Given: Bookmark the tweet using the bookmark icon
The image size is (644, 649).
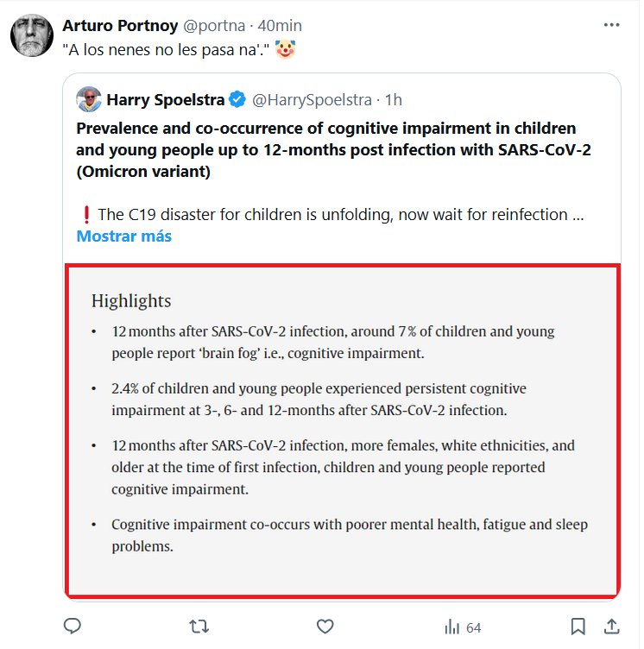Looking at the screenshot, I should 578,626.
